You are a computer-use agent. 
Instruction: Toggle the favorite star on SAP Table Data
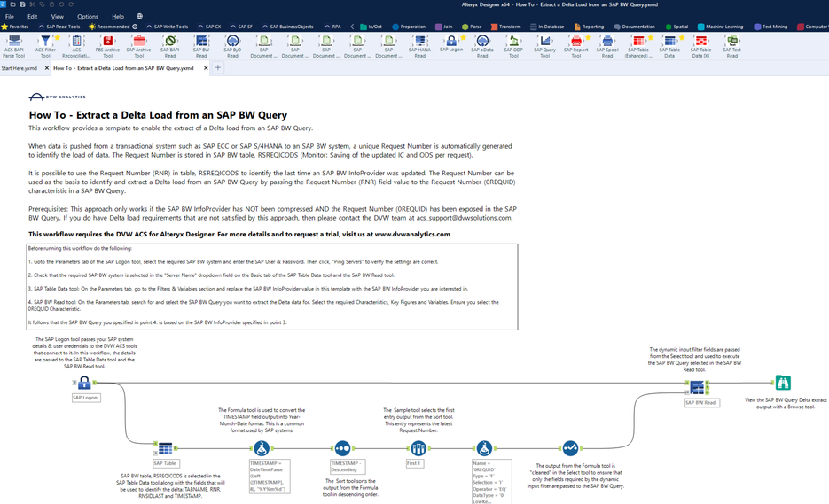682,37
